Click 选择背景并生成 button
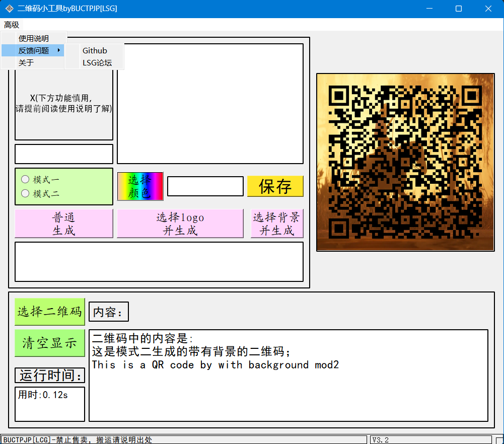 (x=277, y=224)
